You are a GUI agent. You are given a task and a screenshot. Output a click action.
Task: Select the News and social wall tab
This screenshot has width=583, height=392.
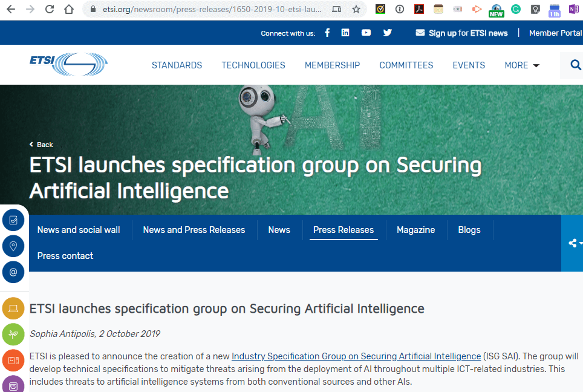[79, 230]
